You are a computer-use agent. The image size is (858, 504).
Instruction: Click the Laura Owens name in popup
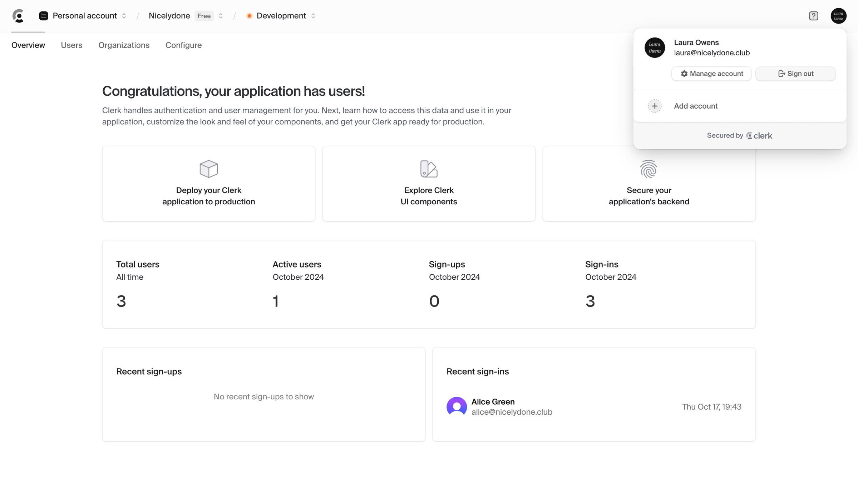(696, 43)
